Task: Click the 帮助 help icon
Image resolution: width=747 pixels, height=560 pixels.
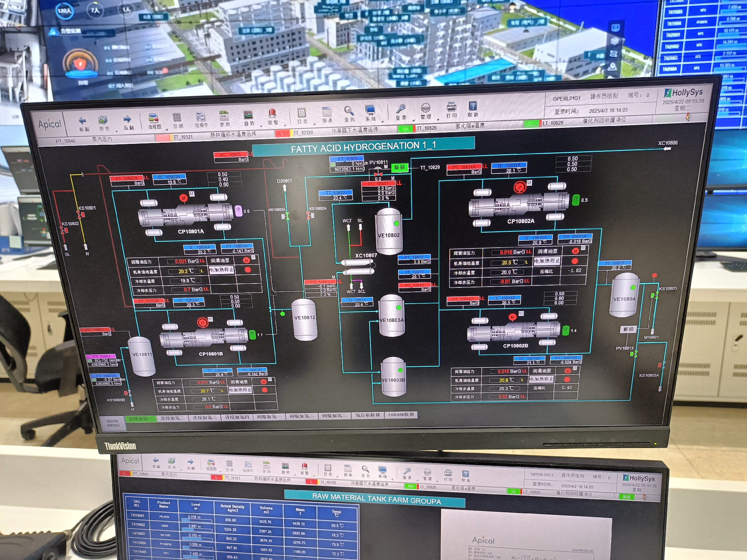Action: tap(473, 106)
